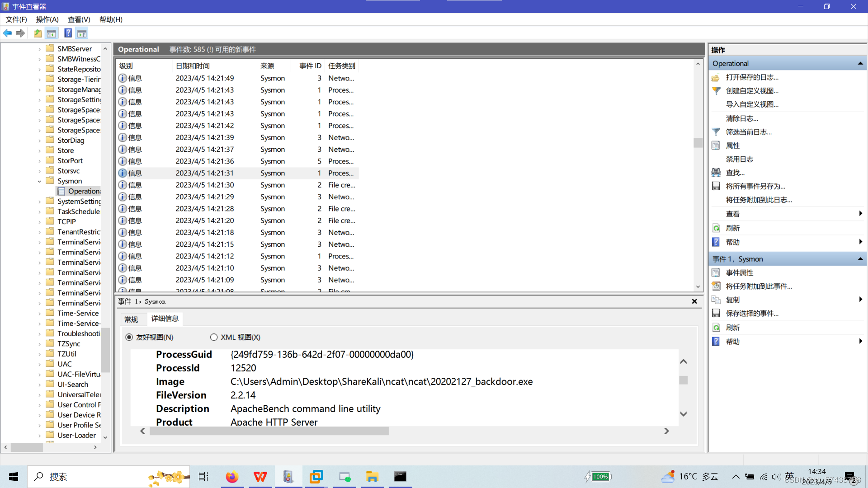Expand the SMBServer tree node
The height and width of the screenshot is (488, 868).
39,49
